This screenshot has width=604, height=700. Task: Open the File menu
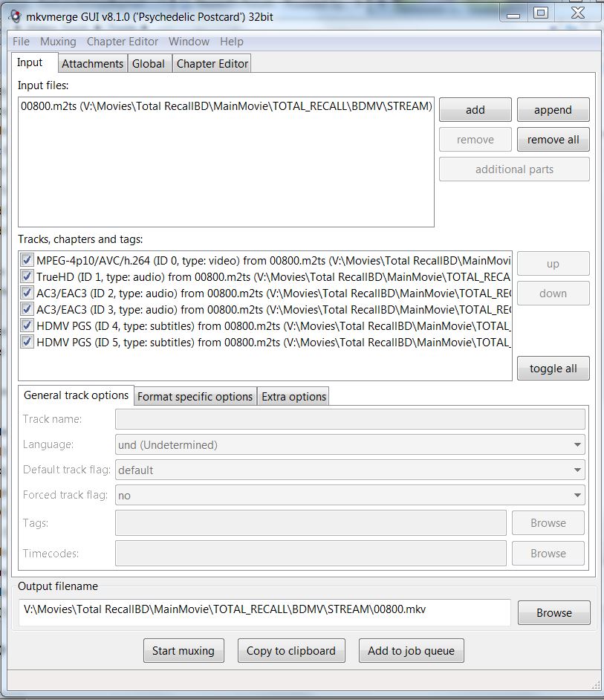[x=21, y=42]
